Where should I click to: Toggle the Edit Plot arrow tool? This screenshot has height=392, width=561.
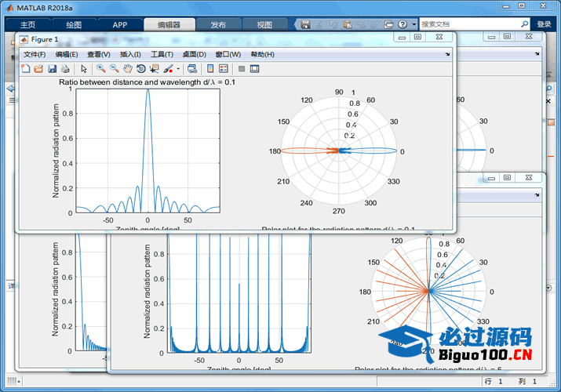pos(84,69)
